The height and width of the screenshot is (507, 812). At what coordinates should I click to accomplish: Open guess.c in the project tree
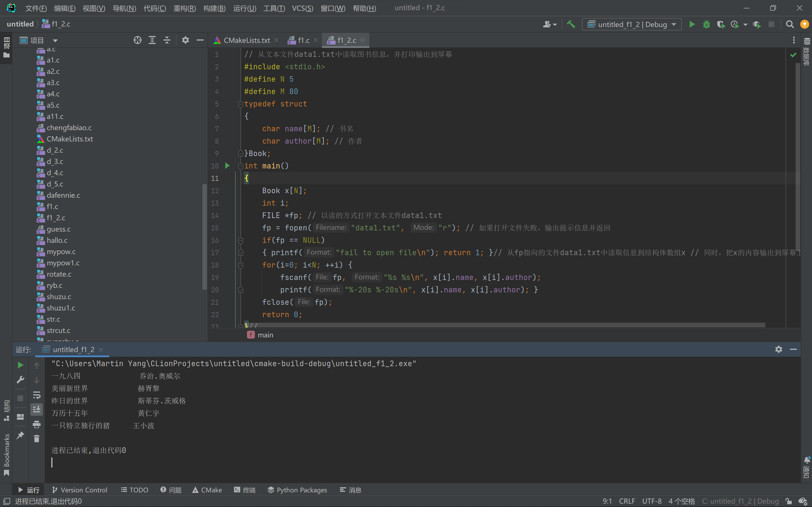coord(58,229)
